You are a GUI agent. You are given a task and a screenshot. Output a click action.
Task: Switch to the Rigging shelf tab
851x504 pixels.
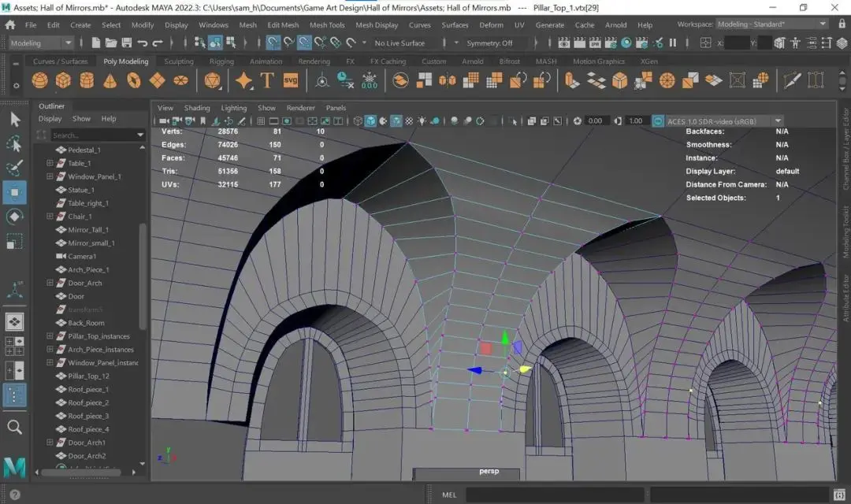tap(221, 61)
